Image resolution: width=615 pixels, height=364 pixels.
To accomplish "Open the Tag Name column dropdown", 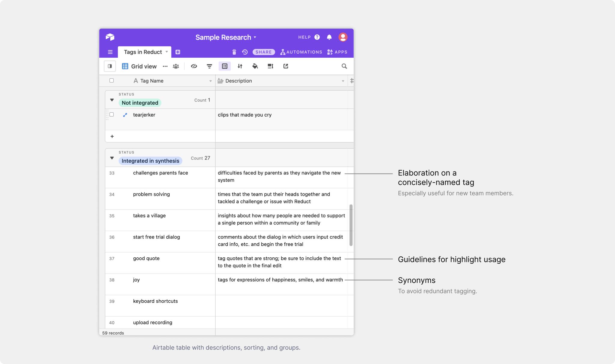I will [211, 81].
